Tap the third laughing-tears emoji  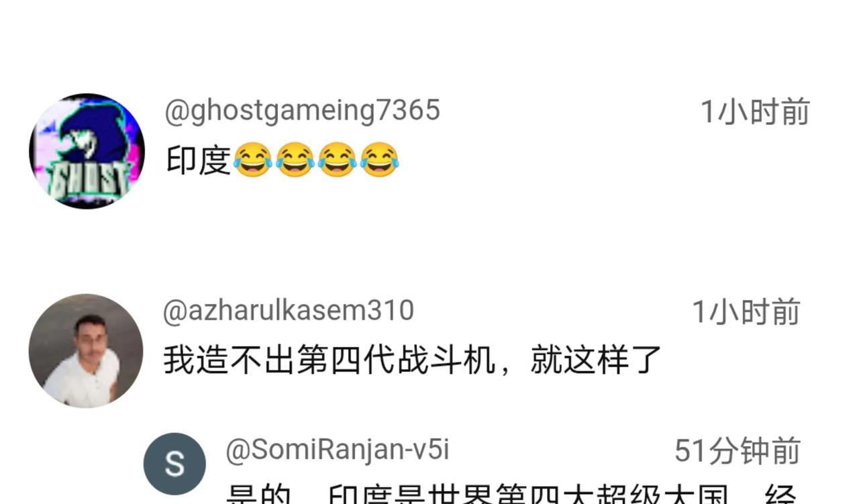coord(338,160)
